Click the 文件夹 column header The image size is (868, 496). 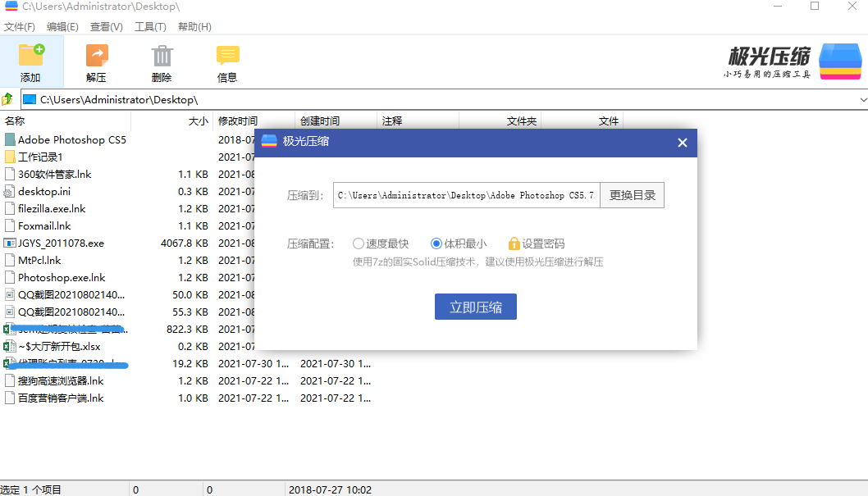tap(500, 121)
